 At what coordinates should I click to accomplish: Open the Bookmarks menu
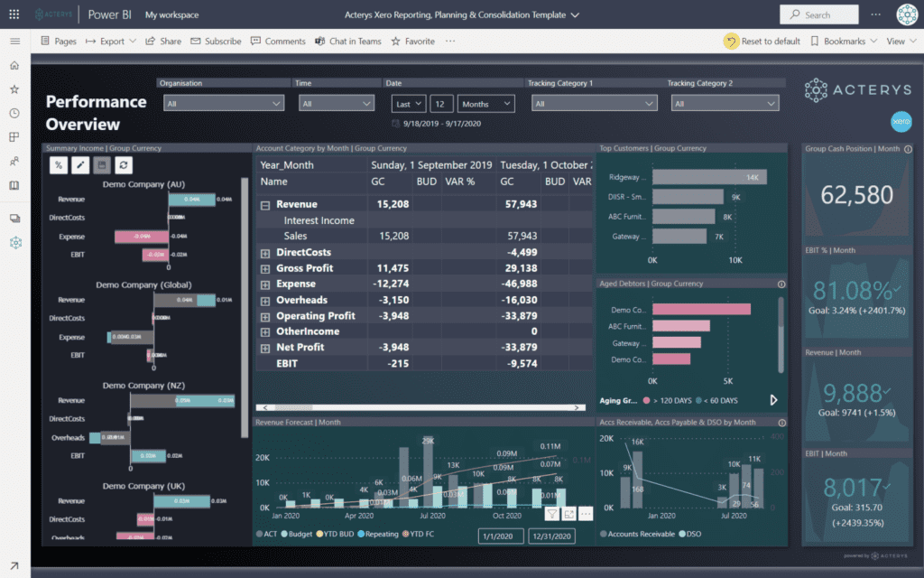click(844, 42)
